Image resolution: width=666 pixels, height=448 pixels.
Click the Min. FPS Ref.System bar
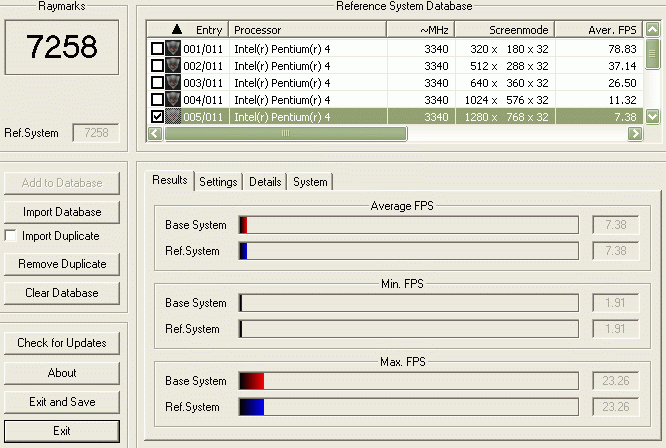409,329
